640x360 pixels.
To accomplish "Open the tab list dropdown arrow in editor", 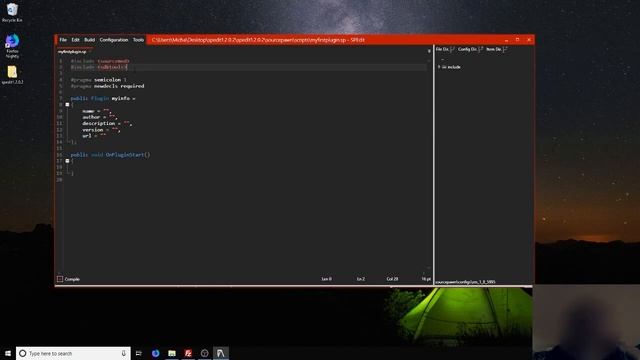I will [429, 51].
